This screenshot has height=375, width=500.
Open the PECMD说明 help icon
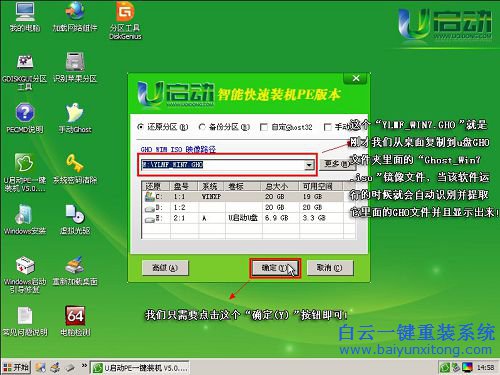pos(25,118)
